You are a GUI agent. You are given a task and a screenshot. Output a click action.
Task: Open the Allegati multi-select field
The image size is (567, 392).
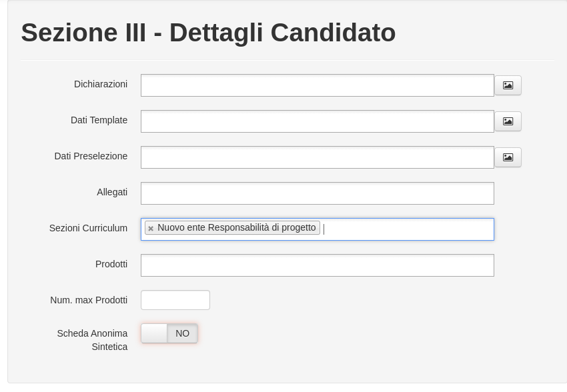click(317, 193)
